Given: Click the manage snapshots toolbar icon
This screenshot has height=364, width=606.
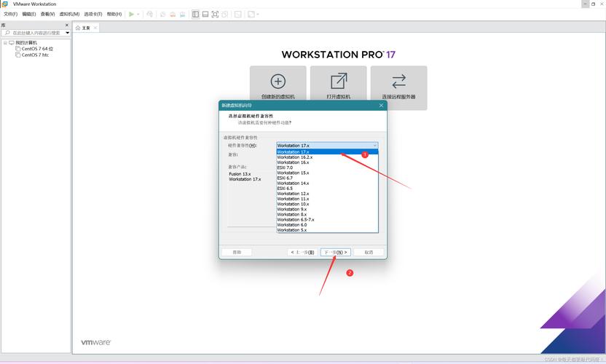Looking at the screenshot, I should click(x=182, y=15).
